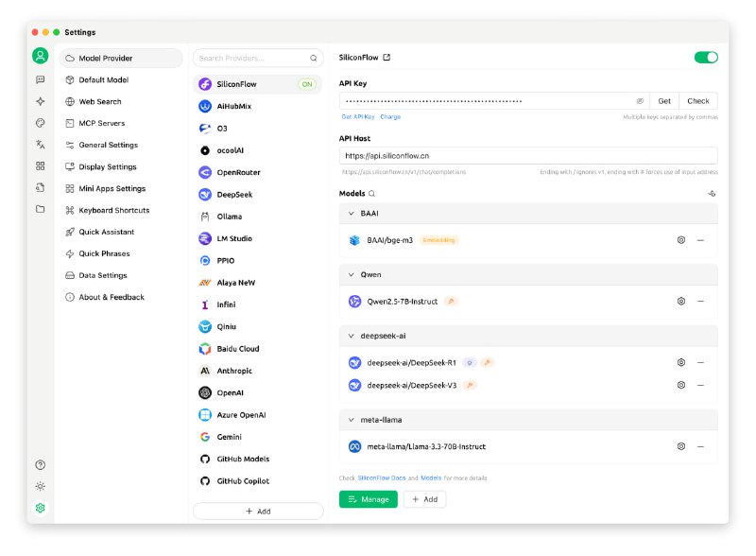Select the Ollama provider

point(258,217)
